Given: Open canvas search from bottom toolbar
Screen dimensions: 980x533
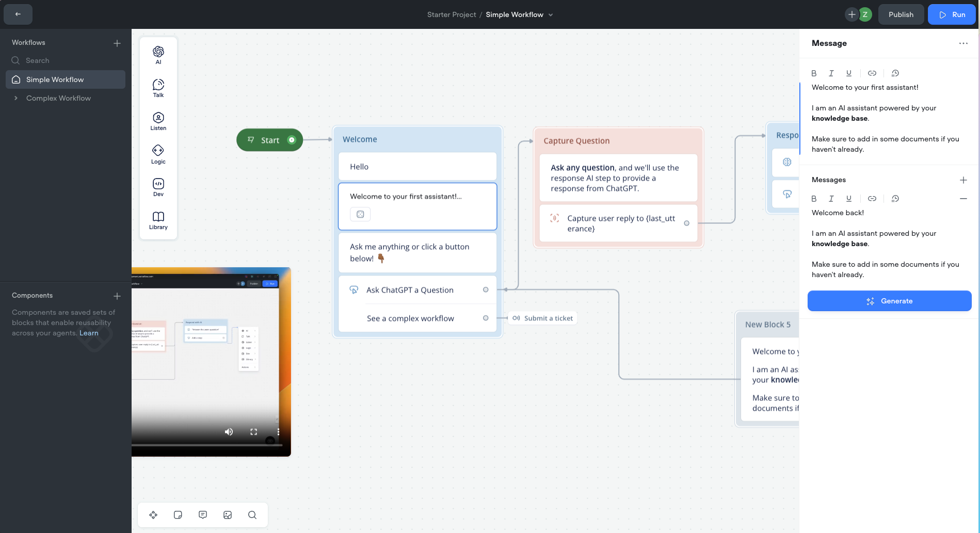Looking at the screenshot, I should click(x=252, y=514).
